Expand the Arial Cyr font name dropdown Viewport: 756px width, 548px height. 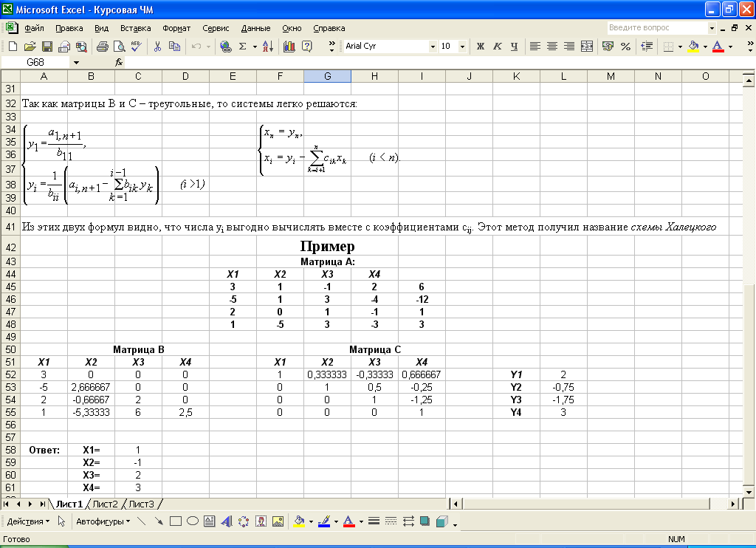[433, 47]
